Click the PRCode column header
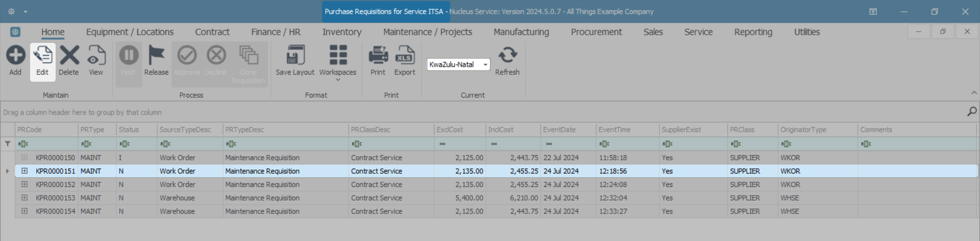980x241 pixels. (x=46, y=130)
